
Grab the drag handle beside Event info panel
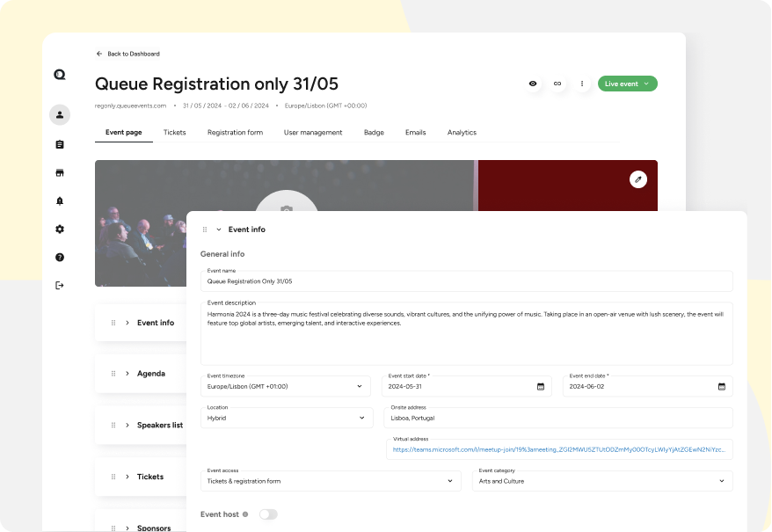(x=205, y=230)
